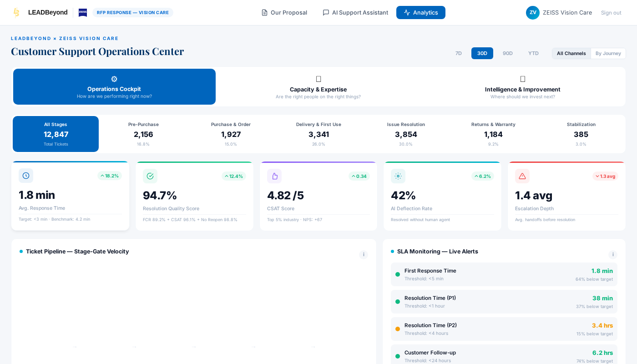Click the LEADBeyond lightning logo
This screenshot has height=364, width=637.
(16, 12)
